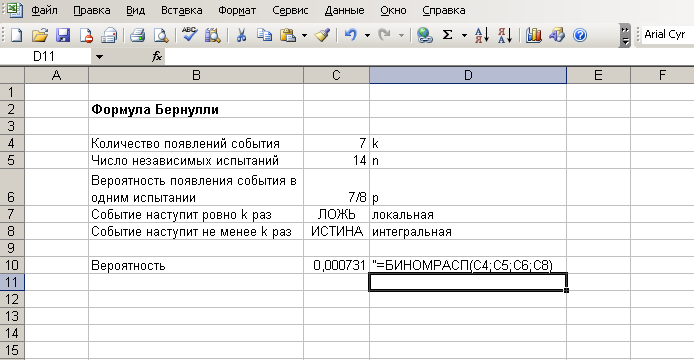Click the Excel workbook icon beside Файл
This screenshot has height=360, width=694.
tap(15, 10)
